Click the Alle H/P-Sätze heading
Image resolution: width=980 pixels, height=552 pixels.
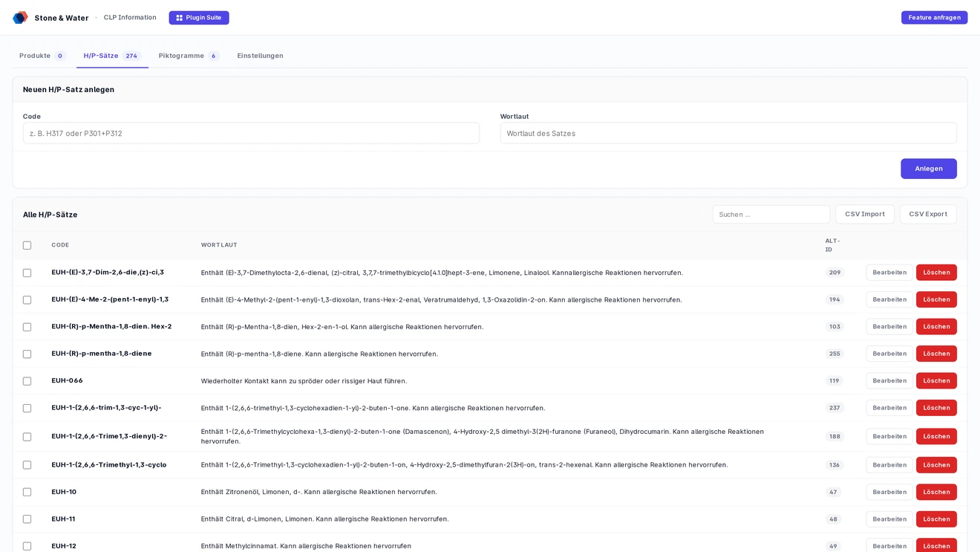[x=50, y=215]
